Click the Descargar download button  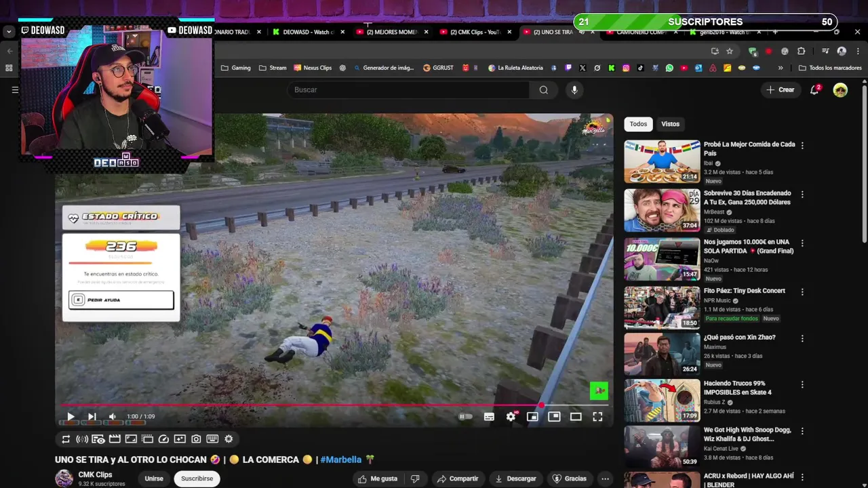pos(515,479)
